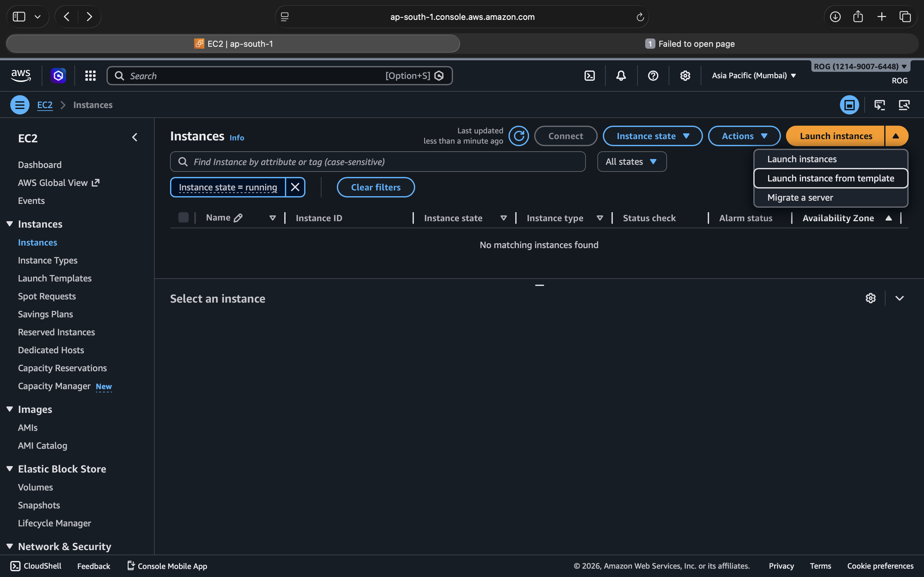The width and height of the screenshot is (924, 577).
Task: Choose Migrate a server menu item
Action: tap(800, 198)
